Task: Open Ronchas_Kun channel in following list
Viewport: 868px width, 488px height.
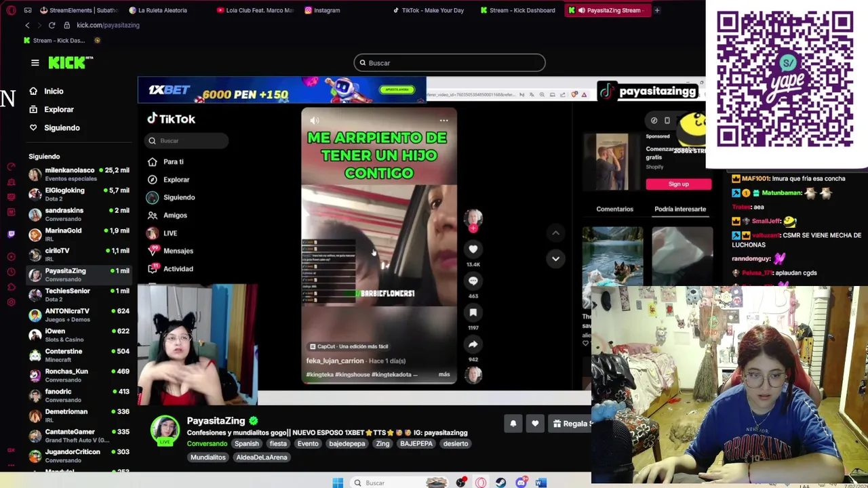Action: tap(79, 375)
